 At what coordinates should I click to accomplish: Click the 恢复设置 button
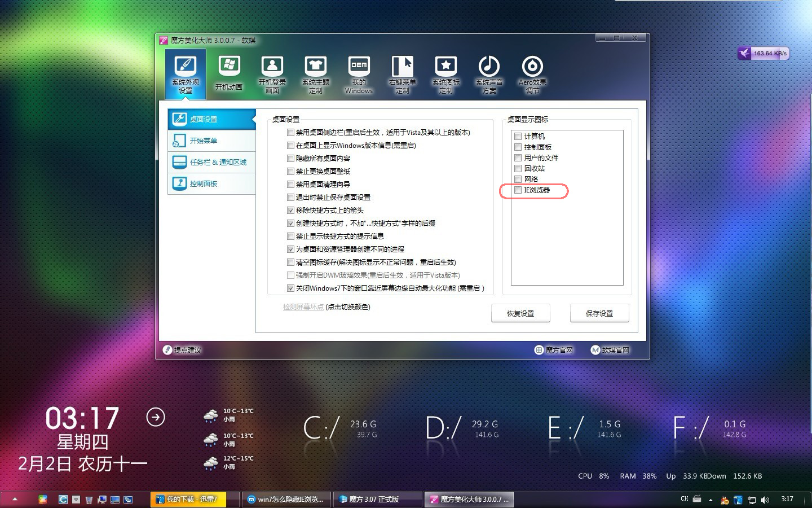[x=520, y=313]
